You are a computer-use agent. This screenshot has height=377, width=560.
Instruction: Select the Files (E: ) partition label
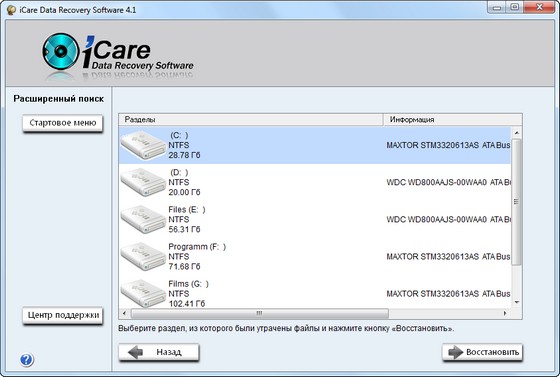tap(187, 210)
